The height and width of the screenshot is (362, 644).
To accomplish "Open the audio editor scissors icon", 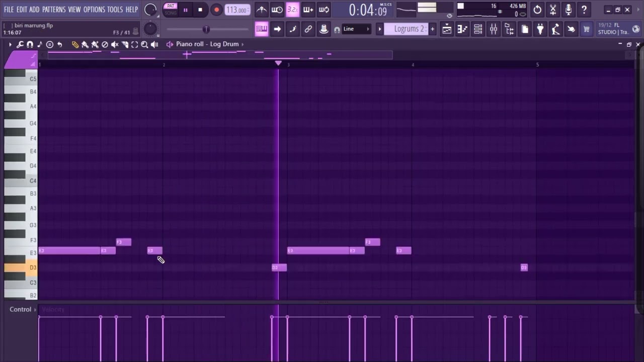I will (553, 10).
